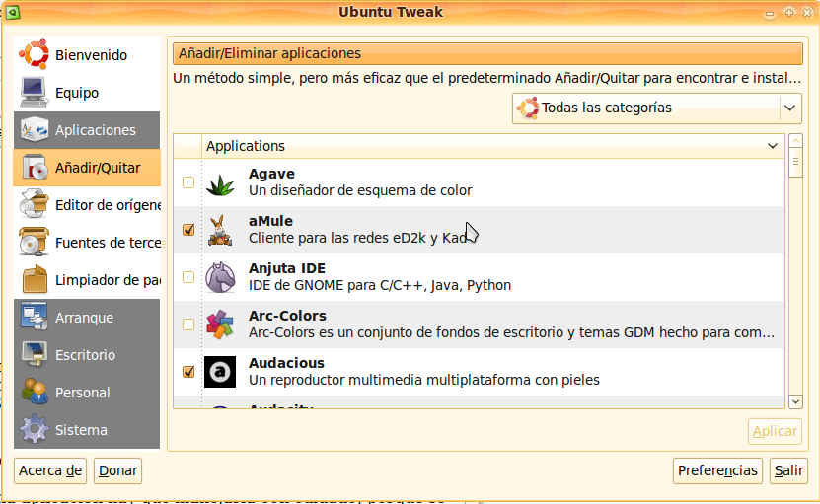Image resolution: width=820 pixels, height=504 pixels.
Task: Click the Anjuta IDE horse icon
Action: 220,277
